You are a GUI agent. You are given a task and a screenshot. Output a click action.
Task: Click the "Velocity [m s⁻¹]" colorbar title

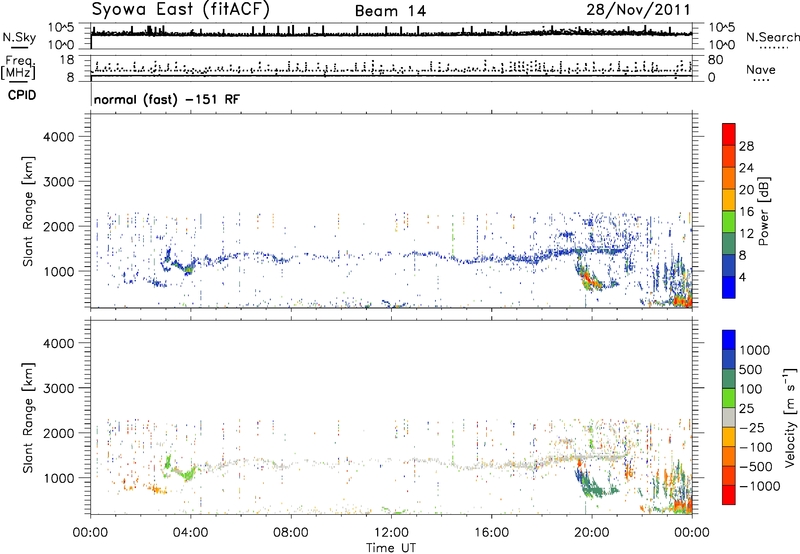click(x=790, y=417)
